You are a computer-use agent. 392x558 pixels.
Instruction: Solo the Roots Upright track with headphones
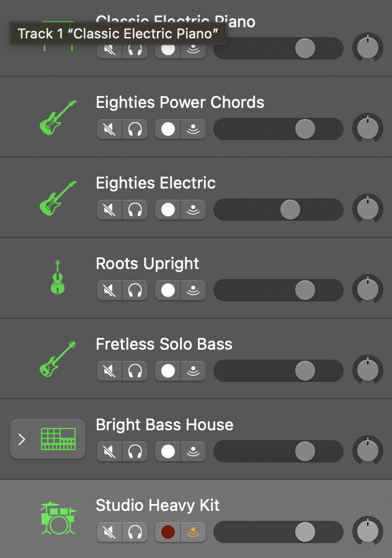(x=135, y=290)
